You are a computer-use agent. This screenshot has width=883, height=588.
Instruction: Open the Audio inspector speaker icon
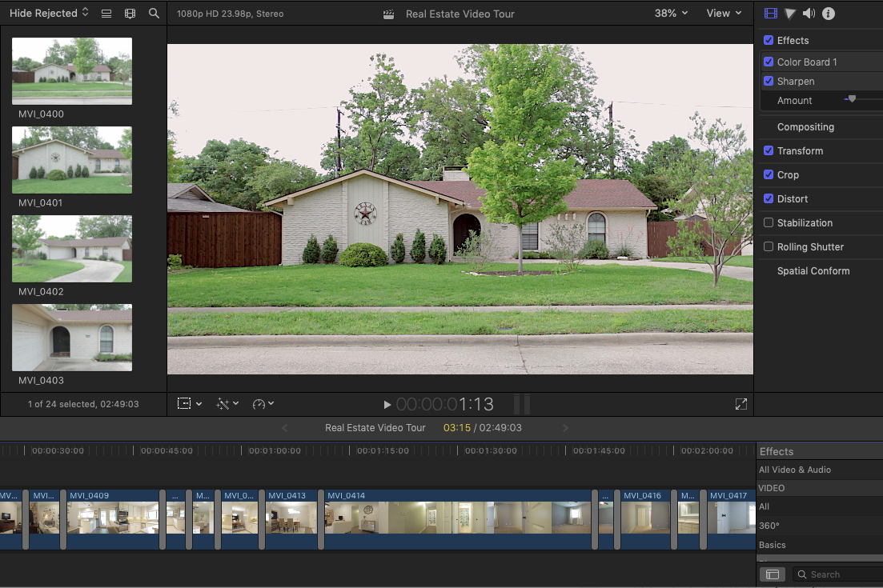pyautogui.click(x=809, y=13)
